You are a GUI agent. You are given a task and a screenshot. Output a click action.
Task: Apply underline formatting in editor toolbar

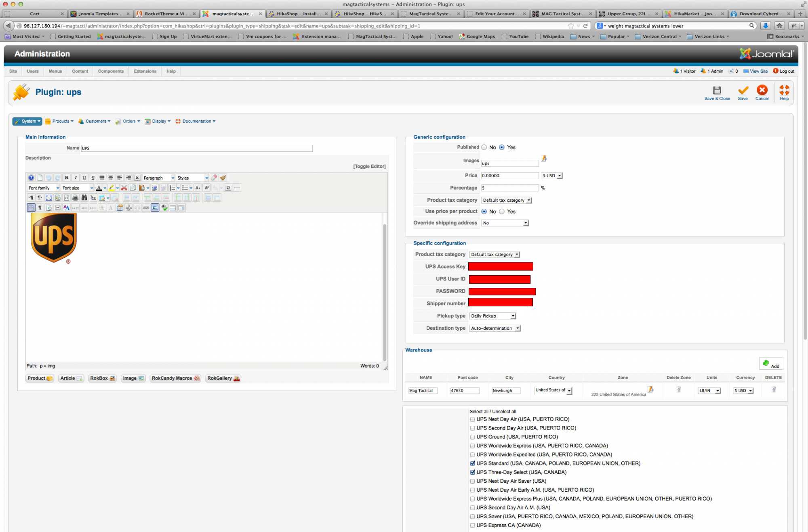(84, 178)
